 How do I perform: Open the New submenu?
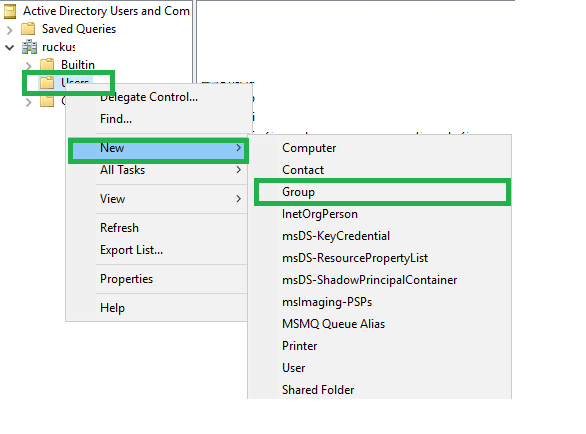(158, 148)
